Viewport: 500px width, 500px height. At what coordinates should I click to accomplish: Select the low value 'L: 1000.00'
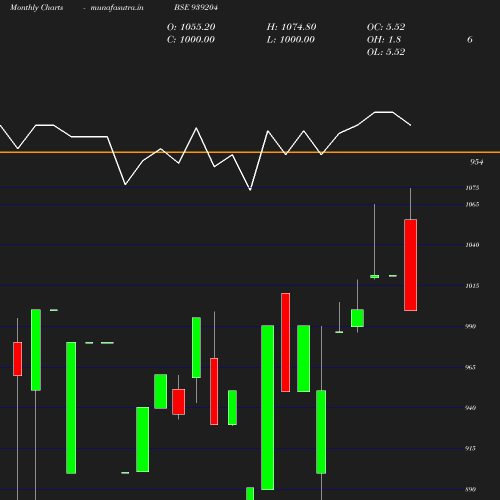291,39
